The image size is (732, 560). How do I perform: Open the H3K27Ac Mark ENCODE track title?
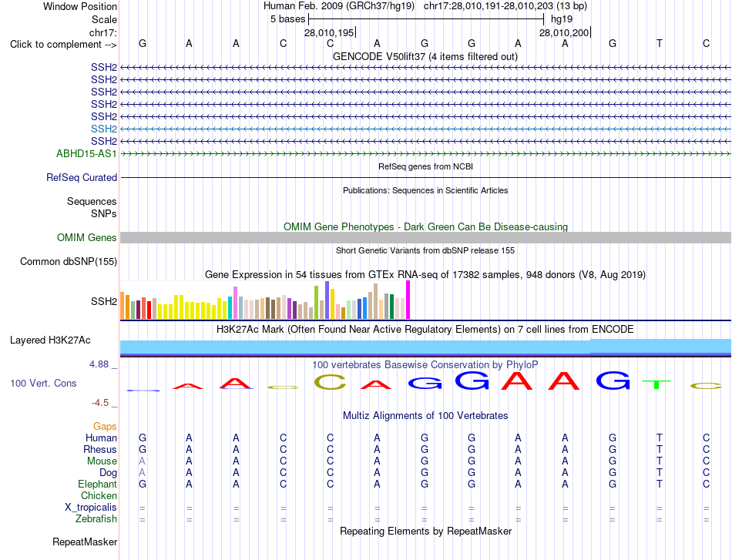(x=425, y=330)
